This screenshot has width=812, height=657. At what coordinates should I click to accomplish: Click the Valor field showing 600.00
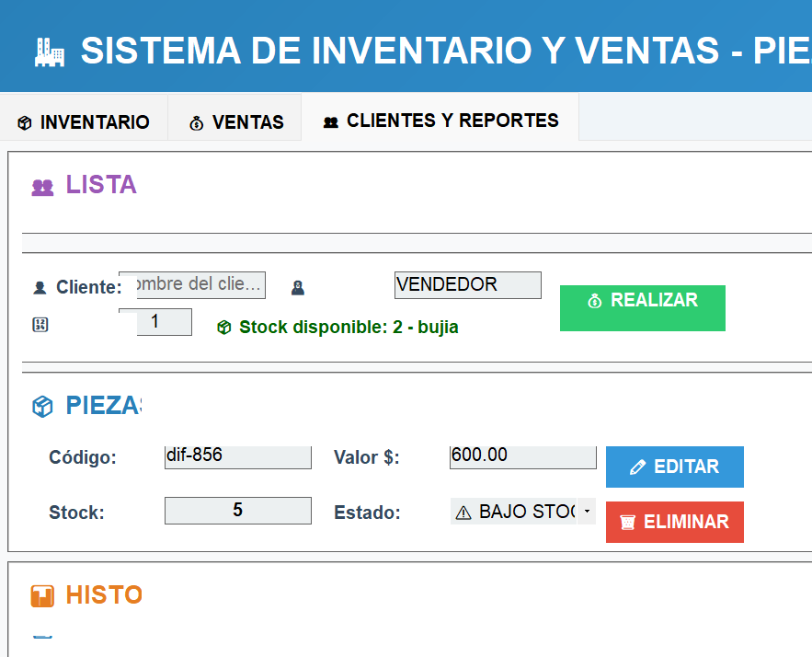[522, 456]
